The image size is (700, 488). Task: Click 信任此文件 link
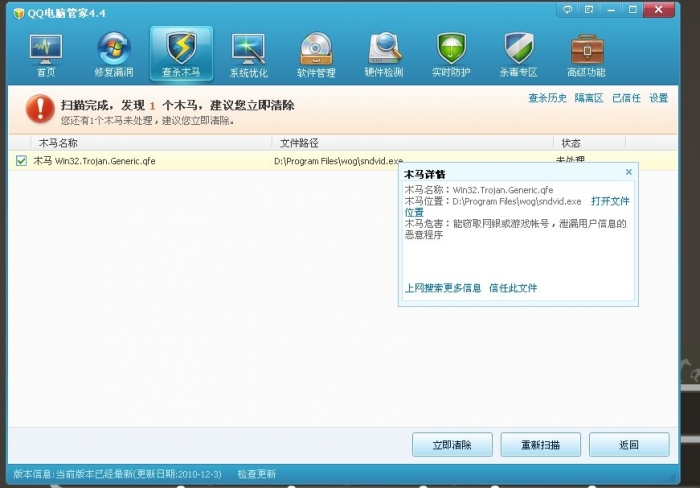[x=513, y=288]
